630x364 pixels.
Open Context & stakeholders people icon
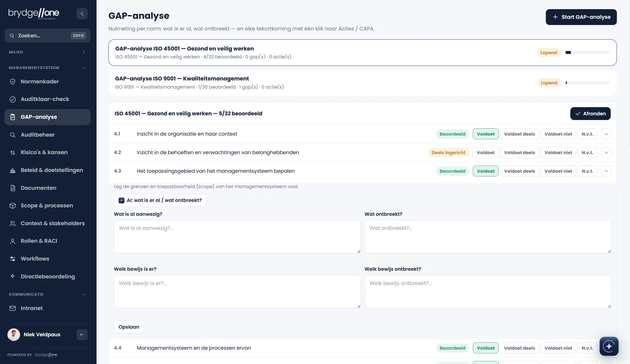(x=12, y=223)
